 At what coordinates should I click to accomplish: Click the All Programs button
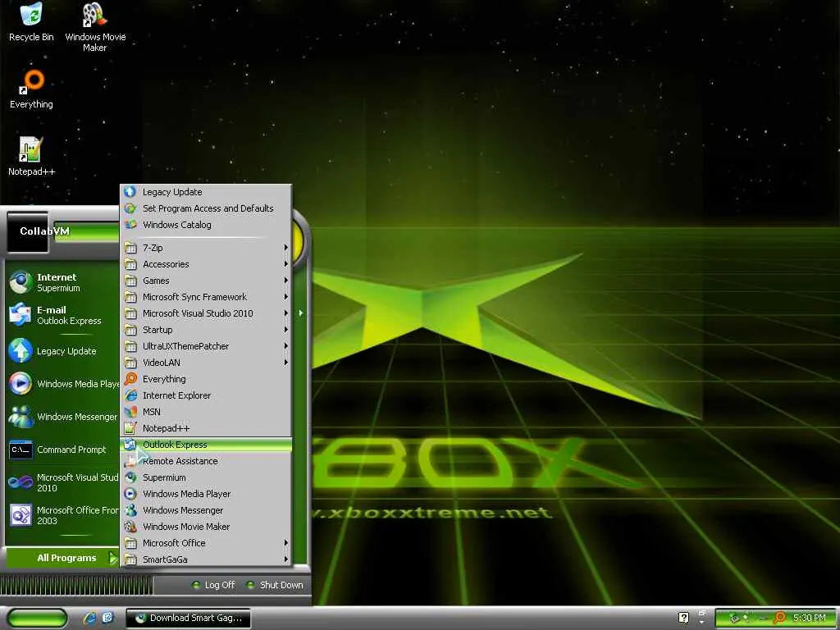[x=62, y=558]
